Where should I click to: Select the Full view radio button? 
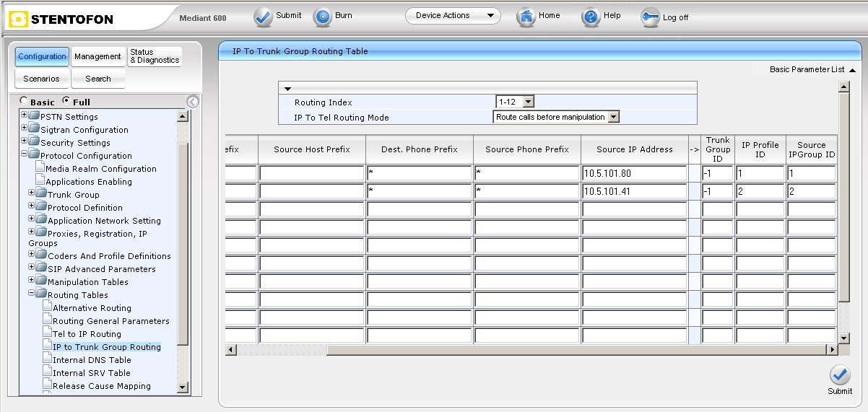click(x=66, y=102)
